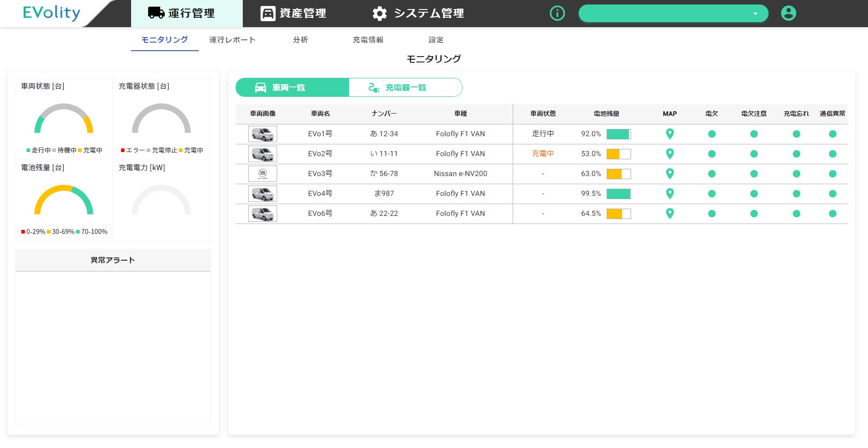
Task: Open 資産管理 main menu tab
Action: click(x=293, y=13)
